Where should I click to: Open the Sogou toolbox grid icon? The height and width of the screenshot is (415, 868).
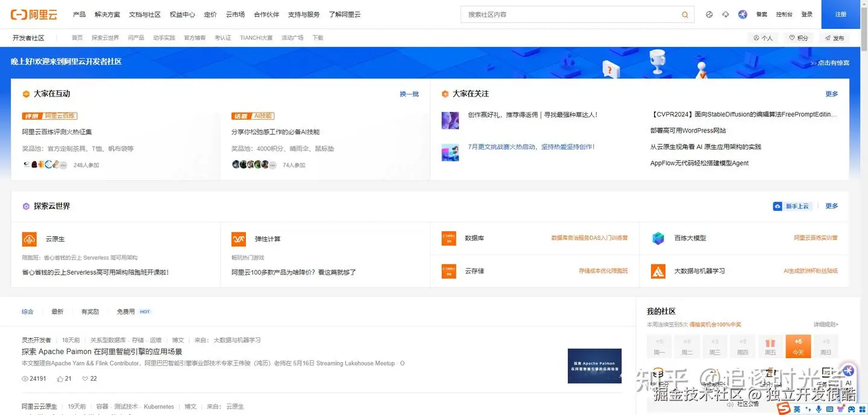tap(862, 409)
